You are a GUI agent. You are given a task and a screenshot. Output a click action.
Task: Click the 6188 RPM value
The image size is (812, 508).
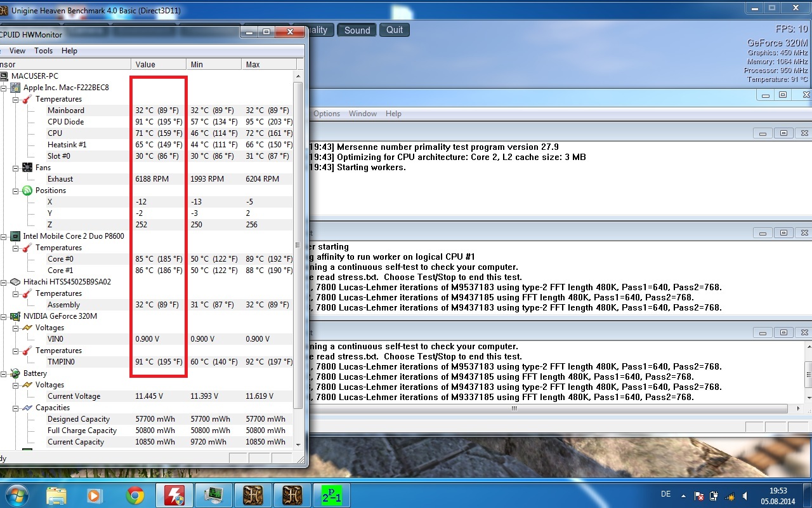(152, 179)
